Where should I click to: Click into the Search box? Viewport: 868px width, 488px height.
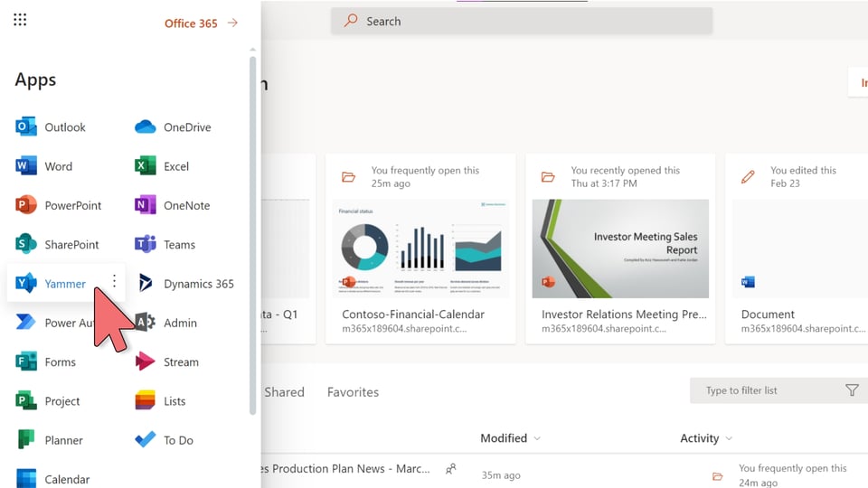522,21
